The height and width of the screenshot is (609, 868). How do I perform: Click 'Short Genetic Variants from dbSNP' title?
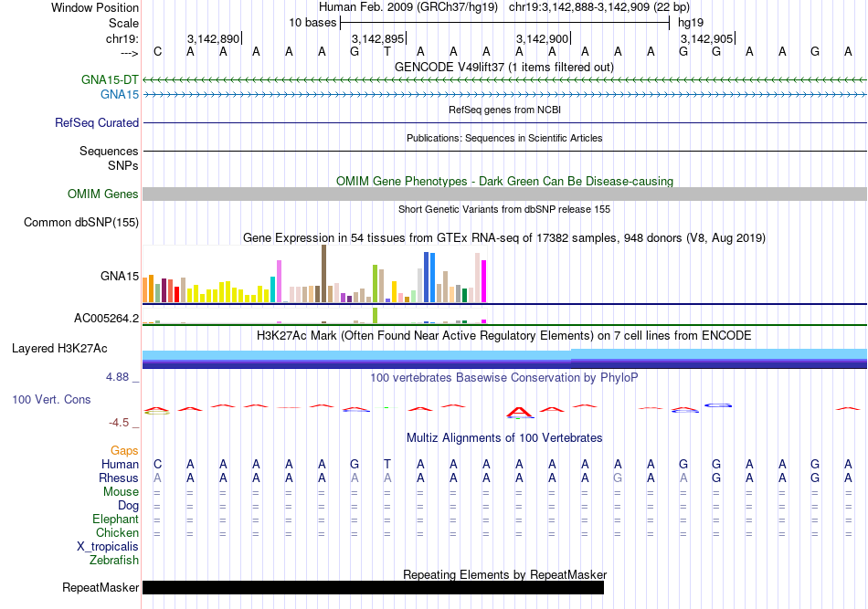tap(504, 209)
